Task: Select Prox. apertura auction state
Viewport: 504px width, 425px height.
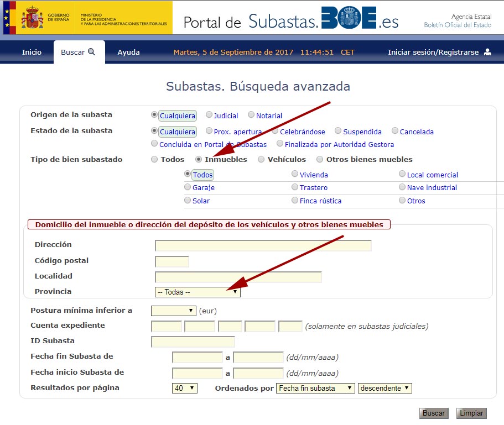Action: click(x=209, y=130)
